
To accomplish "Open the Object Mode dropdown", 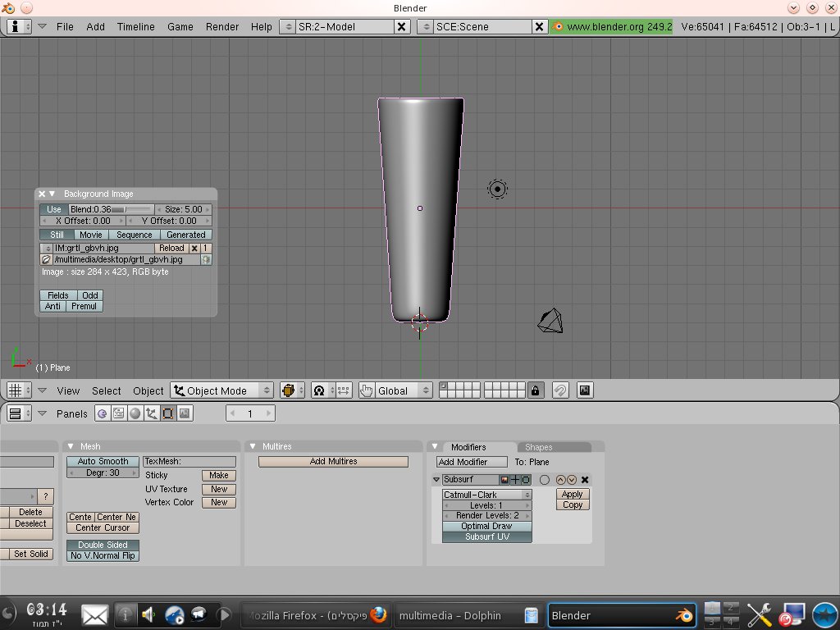I will (x=221, y=390).
